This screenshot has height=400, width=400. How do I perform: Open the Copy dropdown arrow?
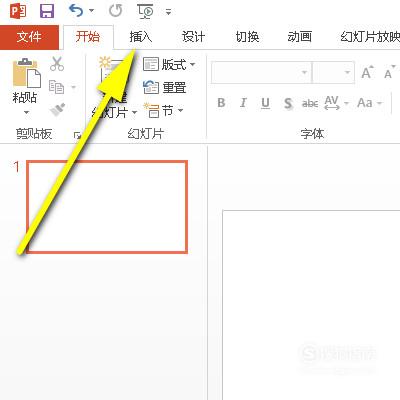coord(73,87)
